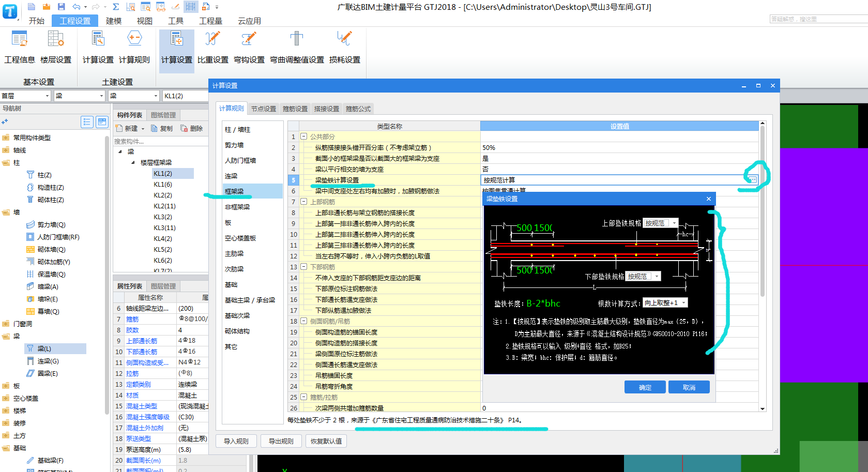Collapse the 上部钢筋 group
This screenshot has height=472, width=868.
click(303, 202)
